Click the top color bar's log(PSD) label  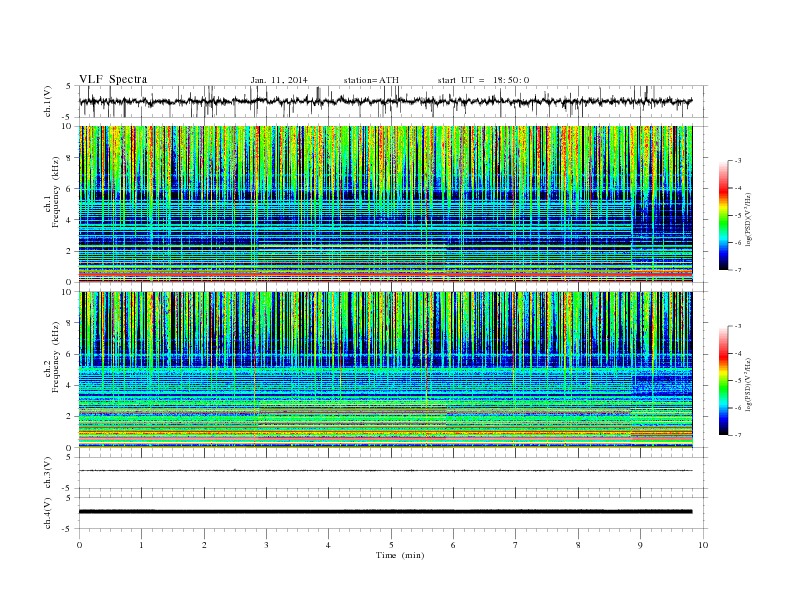749,219
